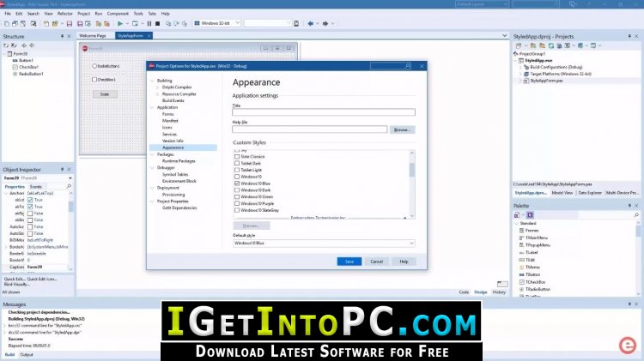Viewport: 644px width, 361px height.
Task: Click the Title input field
Action: (324, 112)
